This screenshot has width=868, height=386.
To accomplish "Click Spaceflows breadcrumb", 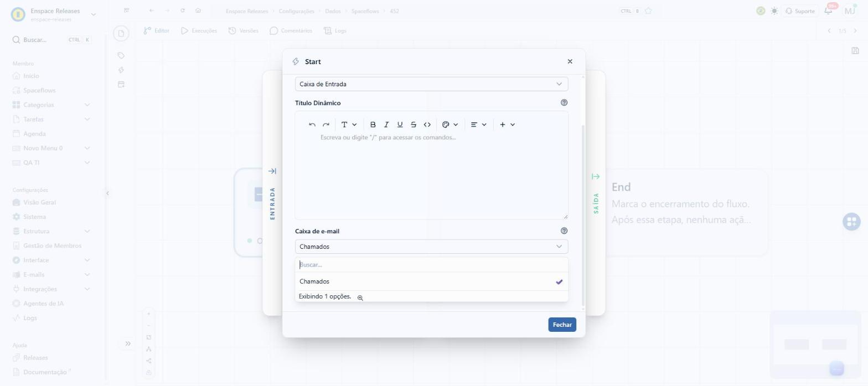I will click(x=365, y=11).
